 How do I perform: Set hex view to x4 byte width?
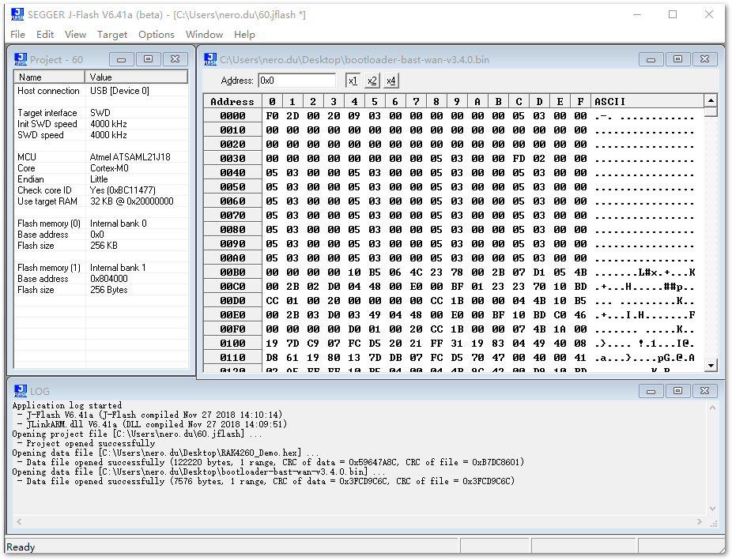click(391, 81)
